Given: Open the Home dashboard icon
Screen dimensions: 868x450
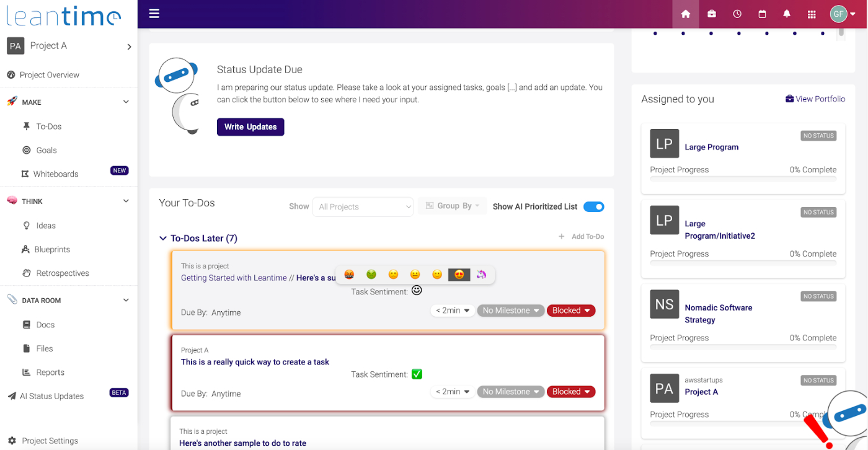Looking at the screenshot, I should coord(686,13).
